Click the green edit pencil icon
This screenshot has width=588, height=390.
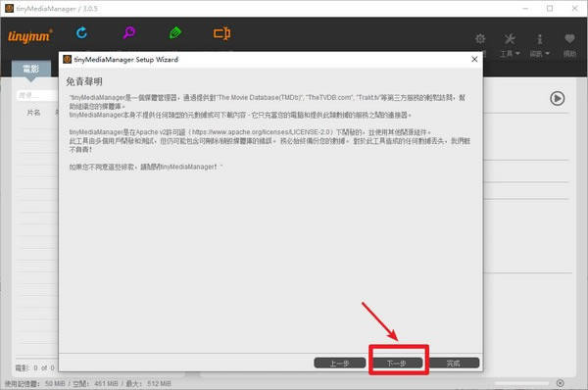[x=175, y=33]
